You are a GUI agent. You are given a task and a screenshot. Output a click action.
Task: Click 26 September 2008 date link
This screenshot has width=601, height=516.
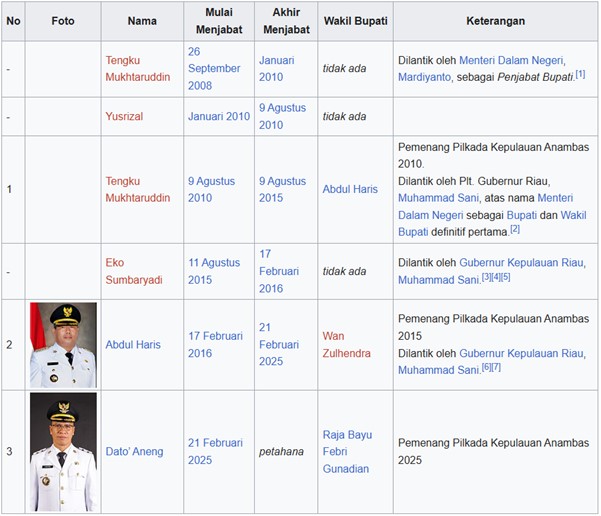pyautogui.click(x=213, y=68)
